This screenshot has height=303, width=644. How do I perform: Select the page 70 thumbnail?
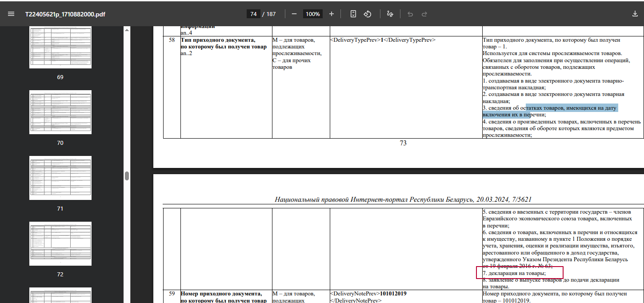(x=60, y=112)
